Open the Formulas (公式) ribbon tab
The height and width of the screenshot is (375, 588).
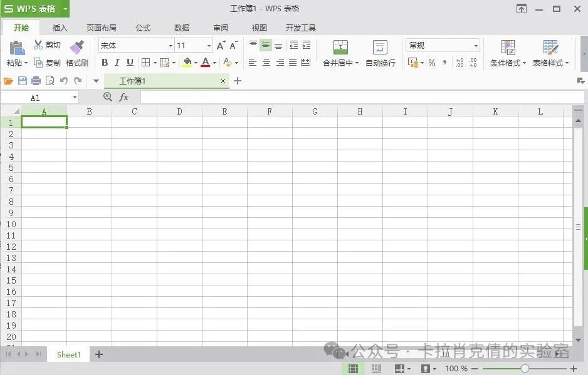point(143,28)
